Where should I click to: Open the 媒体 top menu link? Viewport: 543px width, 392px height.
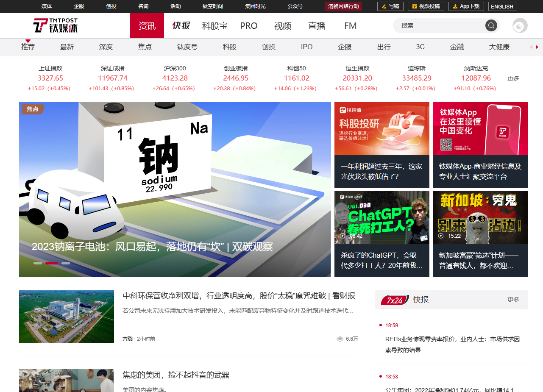(47, 6)
